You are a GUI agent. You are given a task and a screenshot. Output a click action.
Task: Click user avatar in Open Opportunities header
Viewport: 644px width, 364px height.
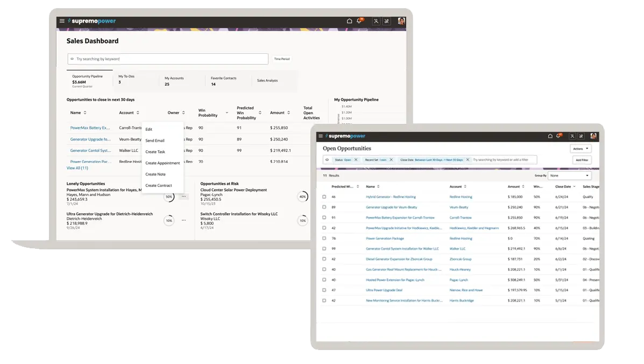tap(593, 136)
